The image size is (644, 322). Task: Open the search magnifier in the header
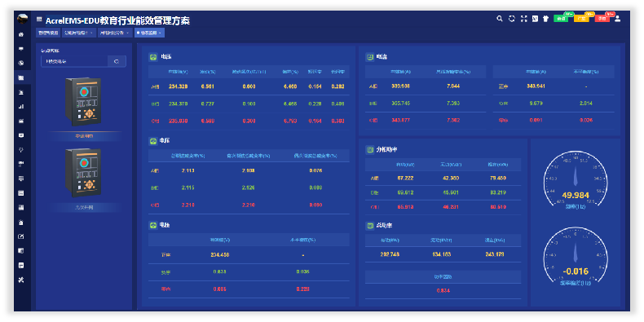click(500, 19)
